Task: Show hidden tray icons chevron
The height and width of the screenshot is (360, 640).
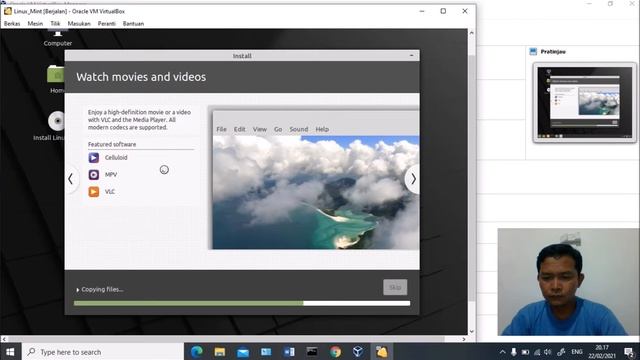Action: tap(502, 352)
